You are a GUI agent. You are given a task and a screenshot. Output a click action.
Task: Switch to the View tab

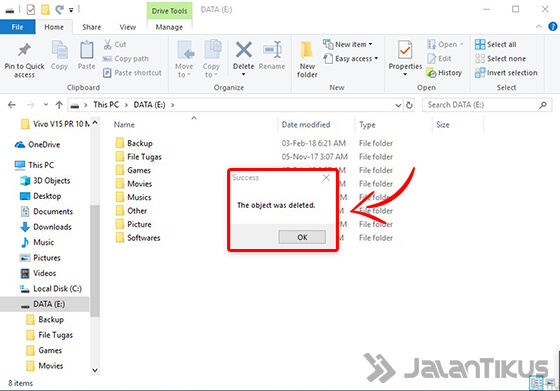[x=128, y=27]
